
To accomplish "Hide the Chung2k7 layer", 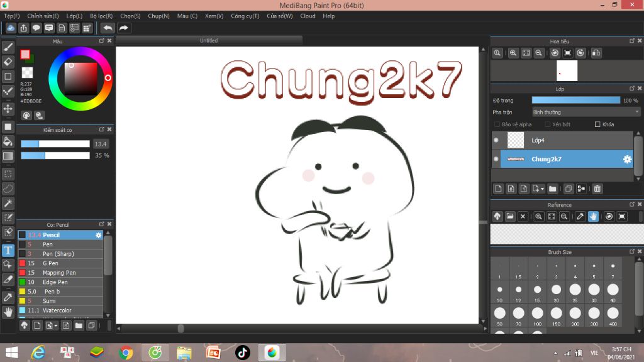I will point(496,159).
